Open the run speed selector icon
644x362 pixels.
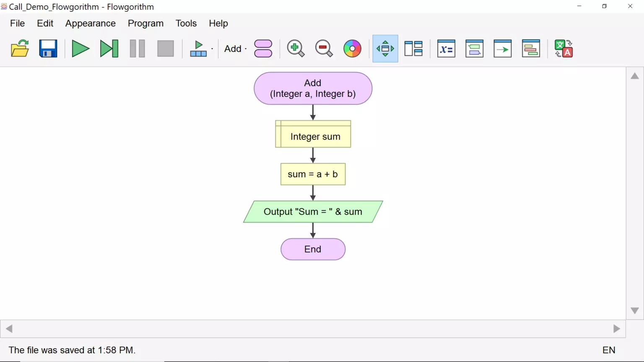coord(198,49)
